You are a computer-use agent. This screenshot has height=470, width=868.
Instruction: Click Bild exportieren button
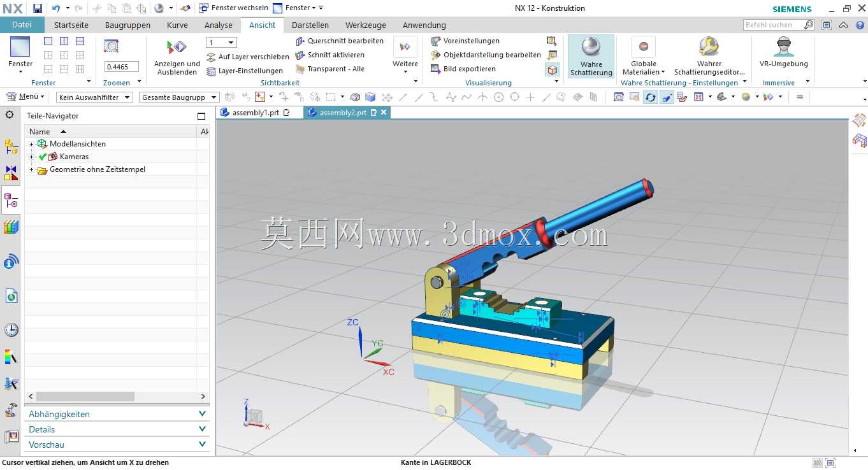tap(463, 69)
